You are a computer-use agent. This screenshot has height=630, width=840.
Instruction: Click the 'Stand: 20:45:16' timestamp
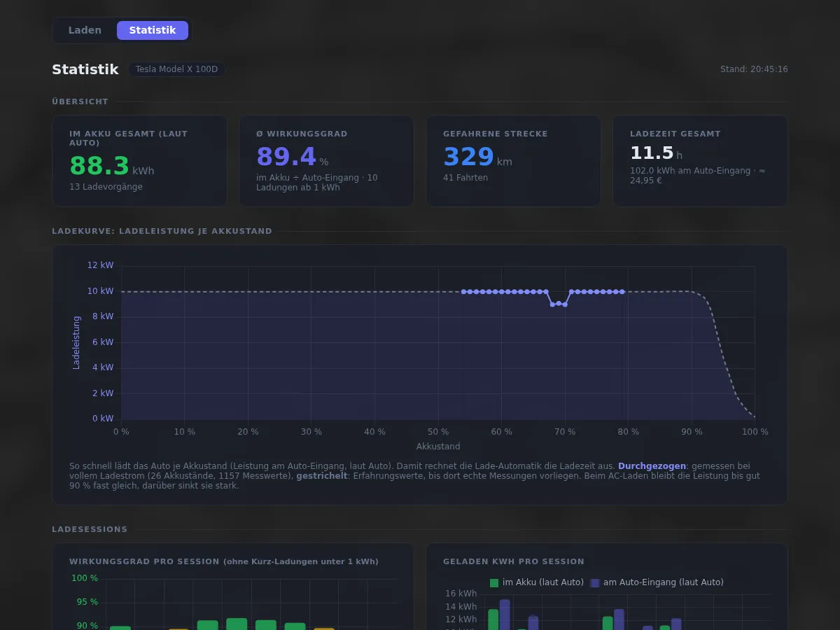754,69
